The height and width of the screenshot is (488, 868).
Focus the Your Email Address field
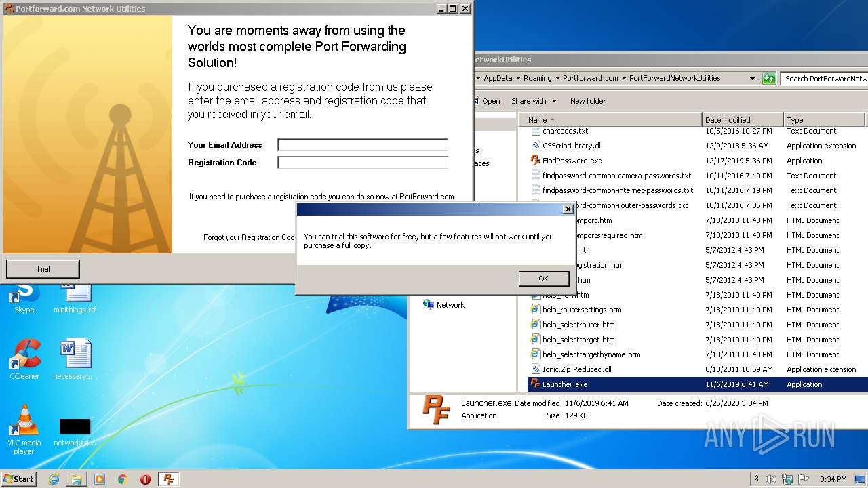tap(363, 145)
